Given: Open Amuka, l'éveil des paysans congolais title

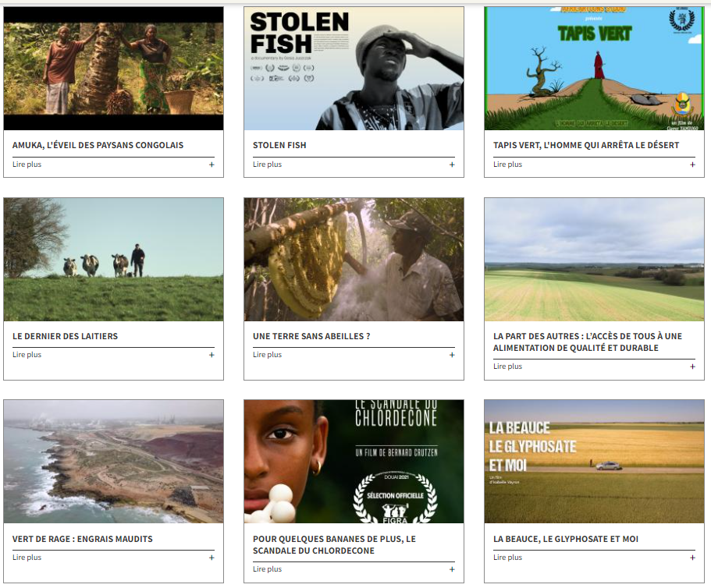Looking at the screenshot, I should coord(98,145).
